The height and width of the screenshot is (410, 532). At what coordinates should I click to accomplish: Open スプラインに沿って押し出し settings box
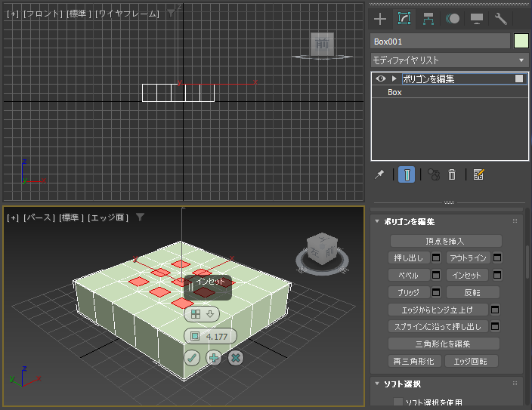pyautogui.click(x=495, y=326)
